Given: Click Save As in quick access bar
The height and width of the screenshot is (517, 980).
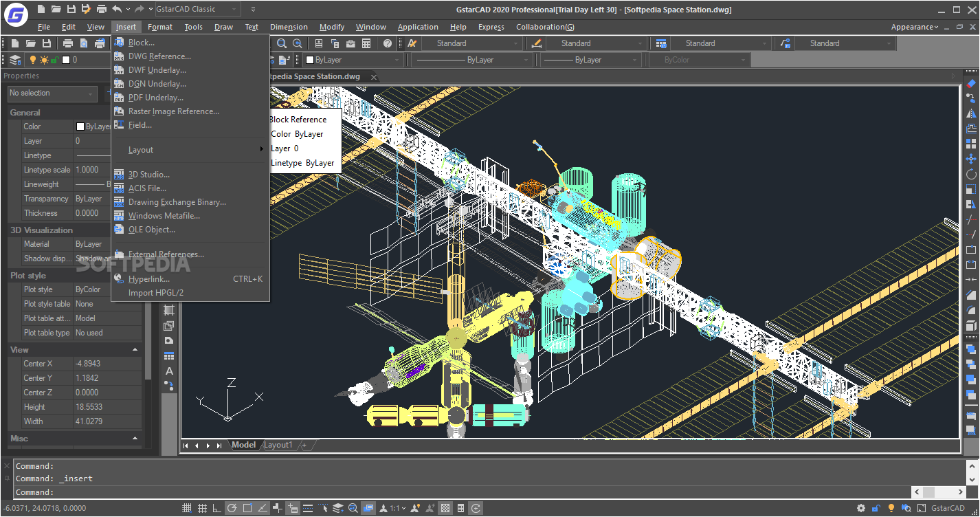Looking at the screenshot, I should pyautogui.click(x=86, y=9).
